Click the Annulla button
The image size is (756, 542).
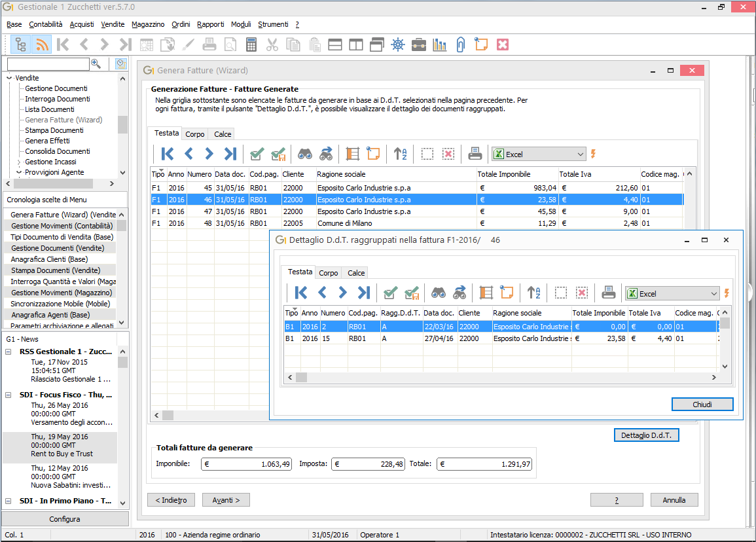pyautogui.click(x=674, y=500)
